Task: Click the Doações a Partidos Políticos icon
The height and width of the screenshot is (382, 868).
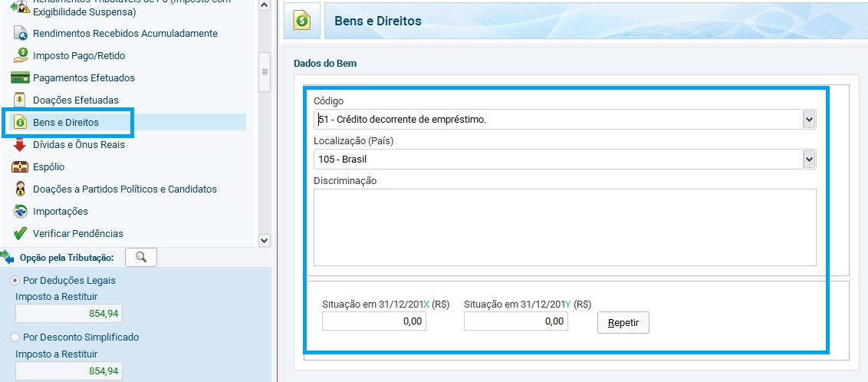Action: 20,189
